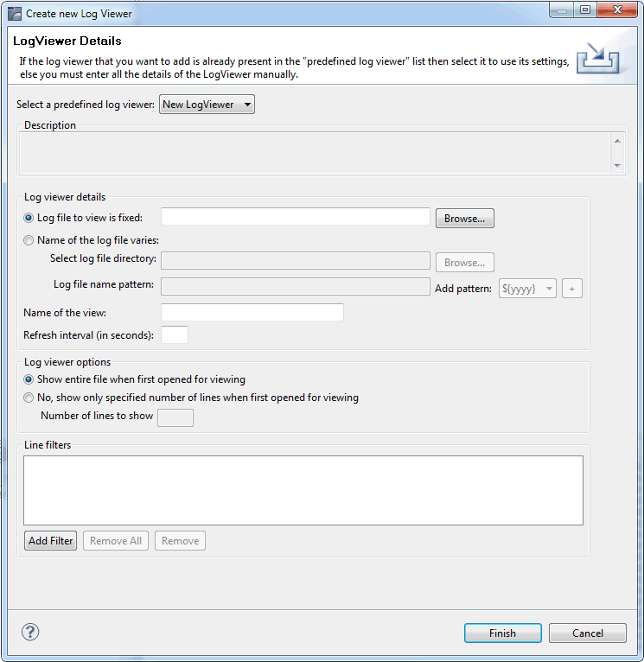Click the 'Refresh interval (in seconds):' label
Image resolution: width=644 pixels, height=662 pixels.
(88, 335)
